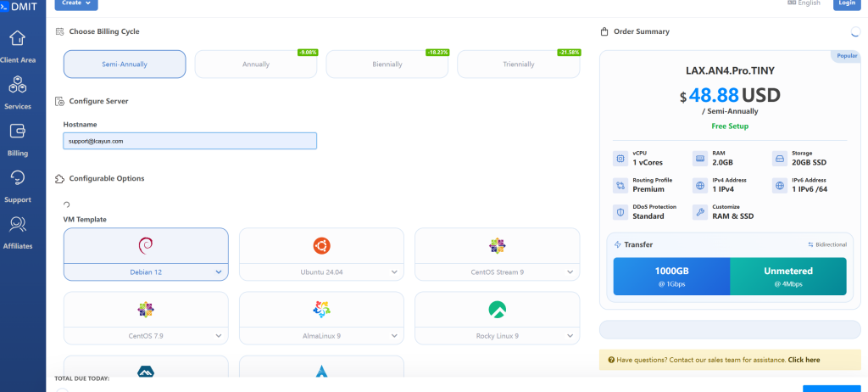
Task: Click the Login button
Action: pos(845,3)
